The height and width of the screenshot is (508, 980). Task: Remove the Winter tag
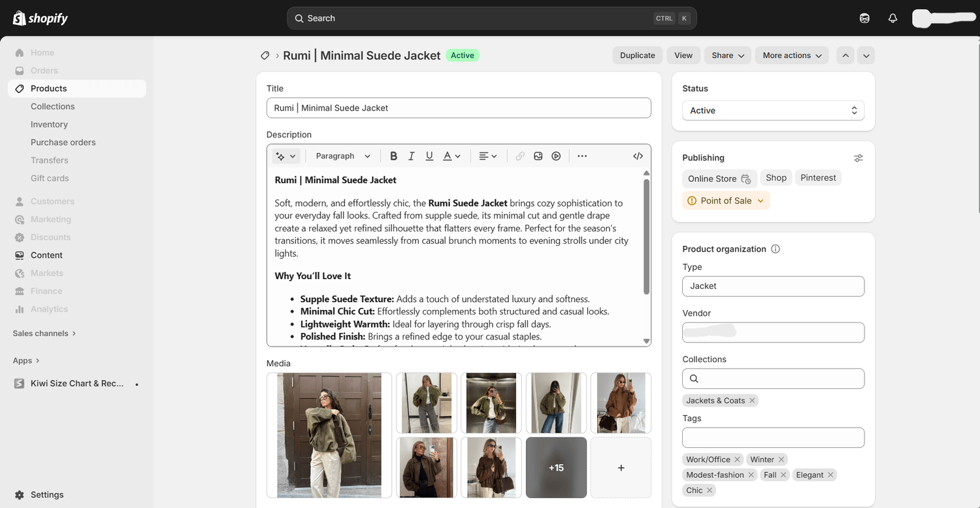781,460
